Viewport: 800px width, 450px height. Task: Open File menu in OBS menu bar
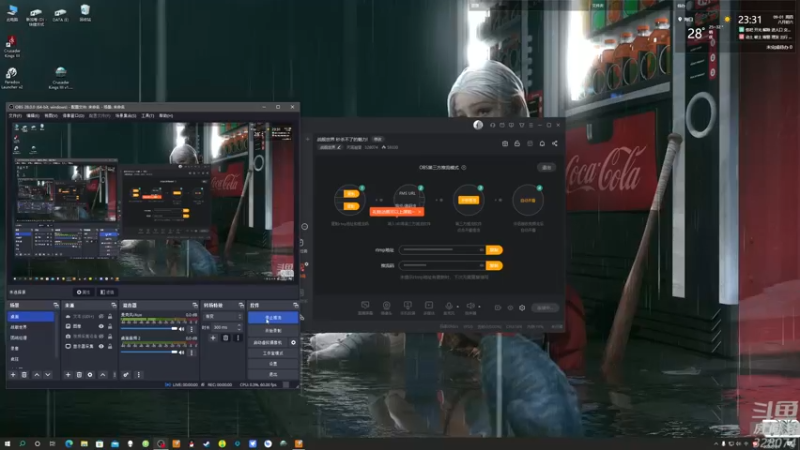[x=15, y=116]
